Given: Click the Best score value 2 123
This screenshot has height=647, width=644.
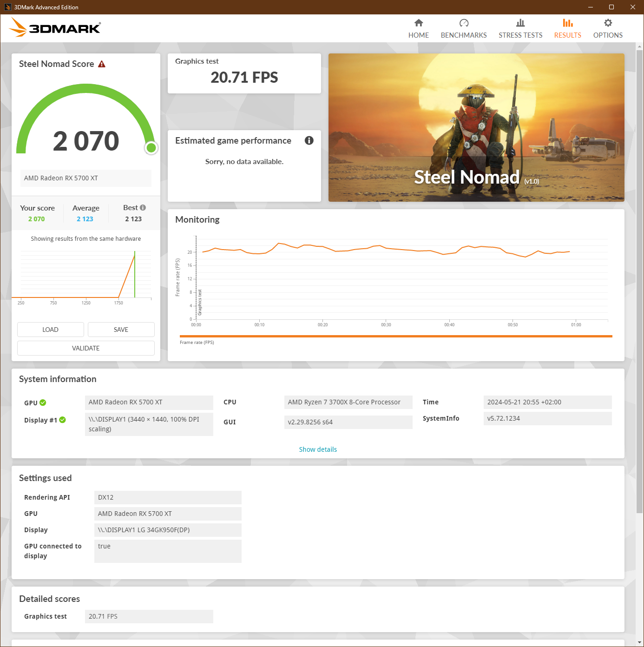Looking at the screenshot, I should [x=133, y=219].
